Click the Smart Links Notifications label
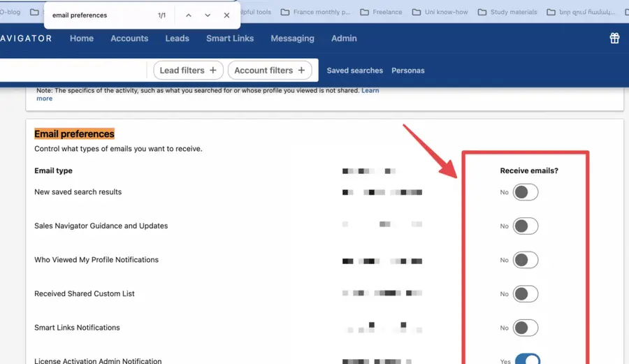Screen dimensions: 629x364 pos(77,328)
